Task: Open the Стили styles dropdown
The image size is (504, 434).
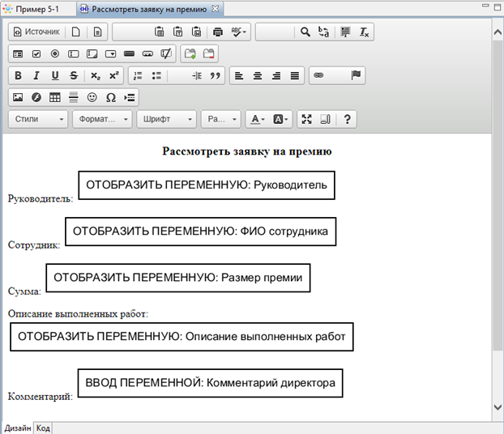Action: (38, 119)
